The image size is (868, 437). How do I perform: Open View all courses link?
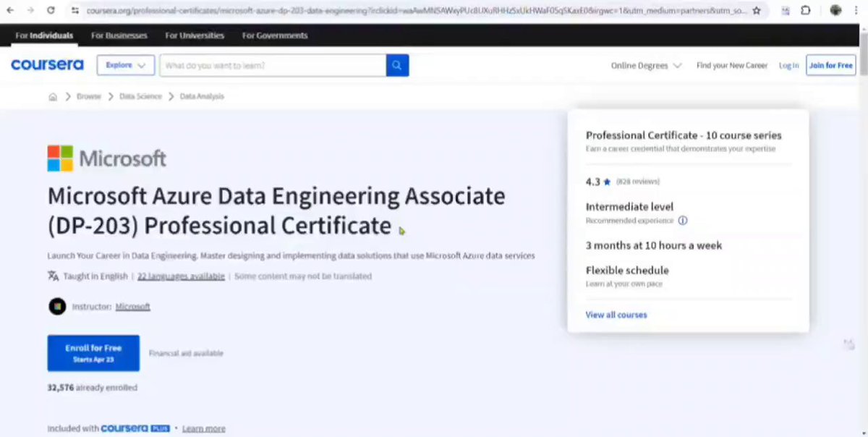point(616,315)
